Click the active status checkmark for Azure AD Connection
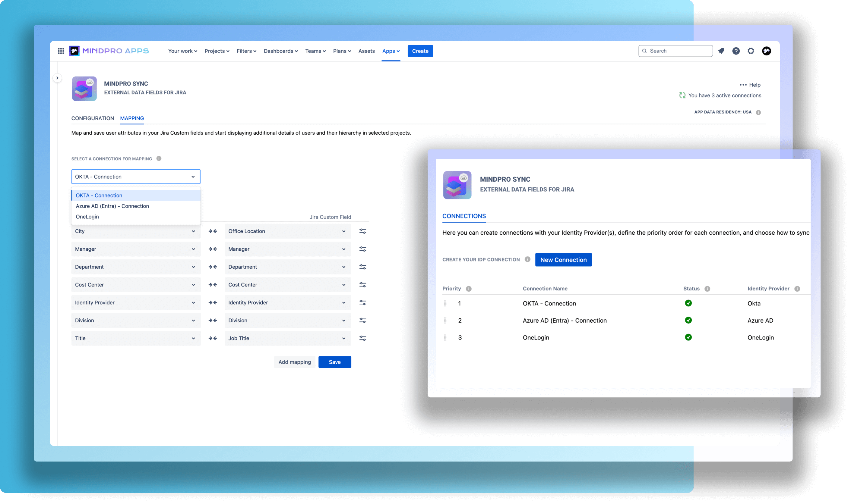 coord(688,320)
